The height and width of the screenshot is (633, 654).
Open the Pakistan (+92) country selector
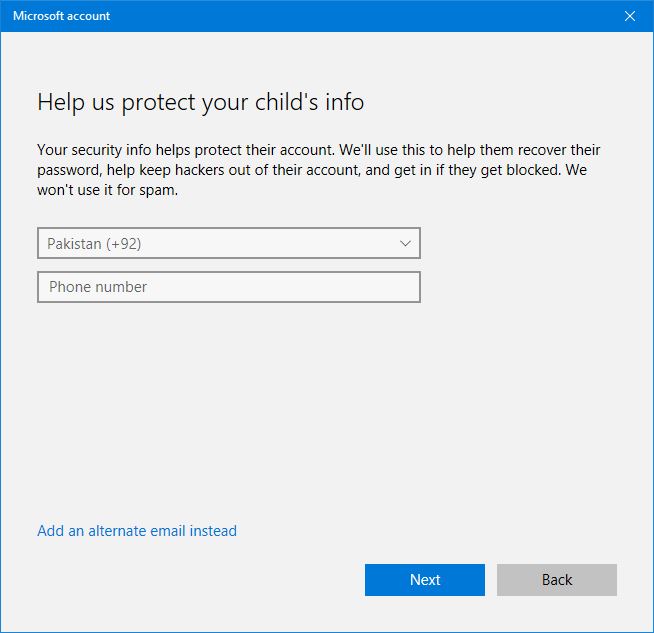(x=228, y=243)
